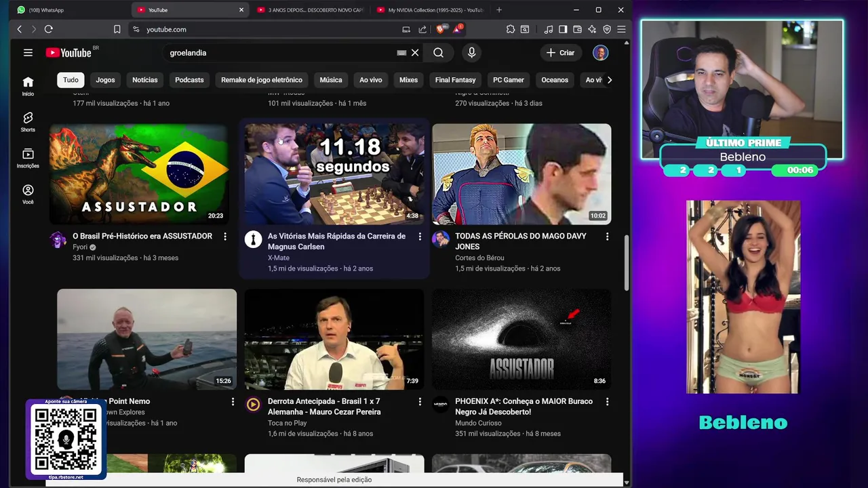Viewport: 868px width, 488px height.
Task: Open Toca no Play channel link
Action: [287, 423]
